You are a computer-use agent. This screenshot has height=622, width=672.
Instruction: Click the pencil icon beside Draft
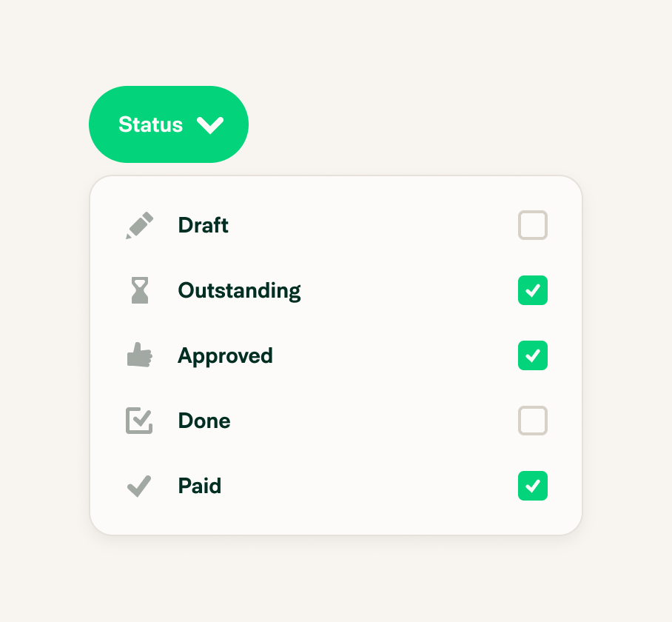pyautogui.click(x=139, y=225)
